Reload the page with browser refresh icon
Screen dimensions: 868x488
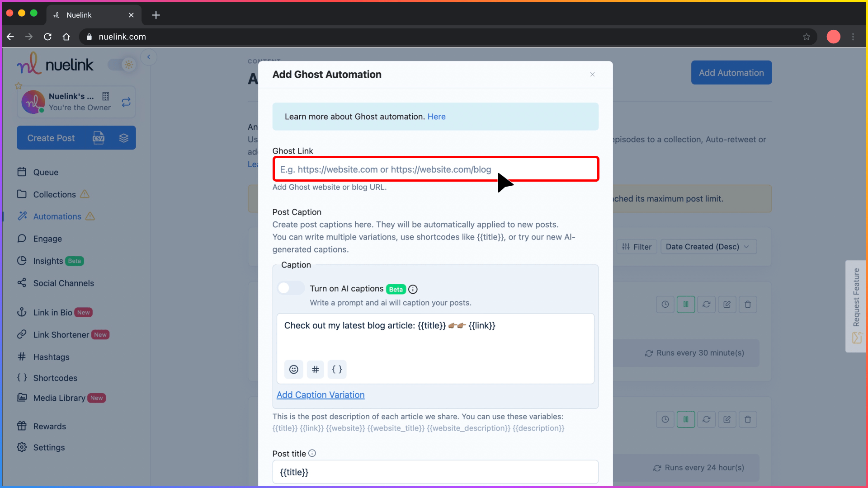[47, 37]
